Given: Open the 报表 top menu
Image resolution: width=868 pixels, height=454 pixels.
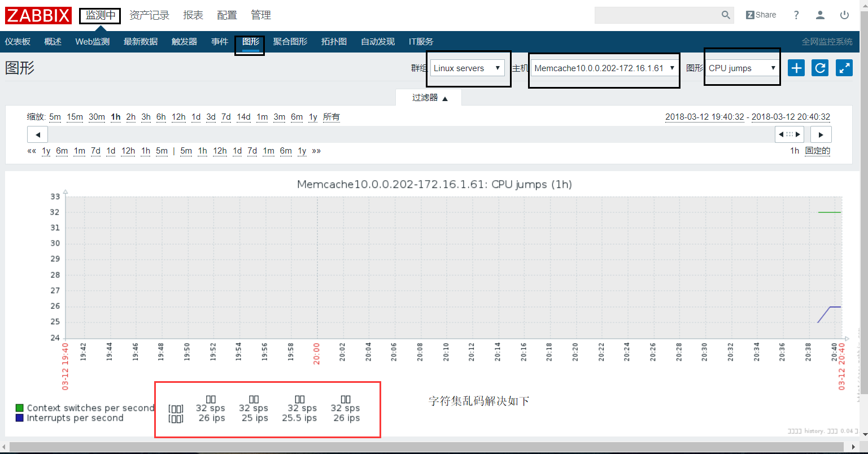Looking at the screenshot, I should pyautogui.click(x=193, y=15).
